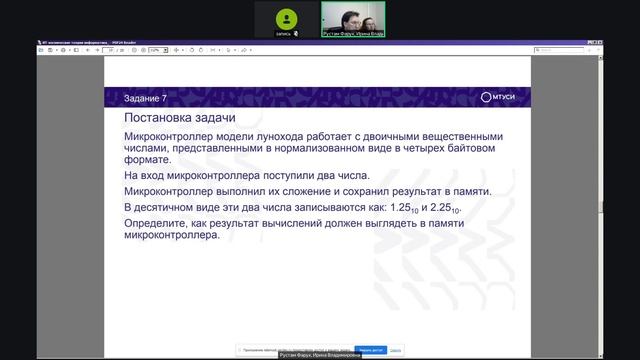Image resolution: width=640 pixels, height=360 pixels.
Task: Click the 'Постановка задачи' heading
Action: [x=180, y=118]
